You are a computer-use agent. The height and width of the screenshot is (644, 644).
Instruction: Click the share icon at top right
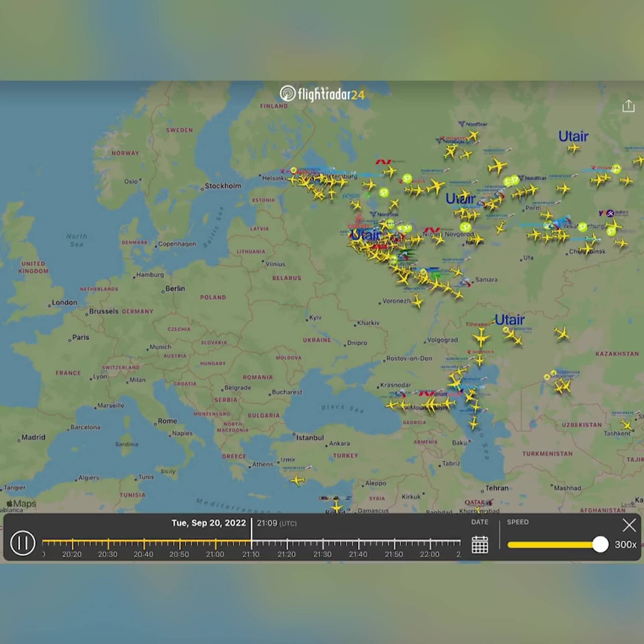click(x=628, y=106)
